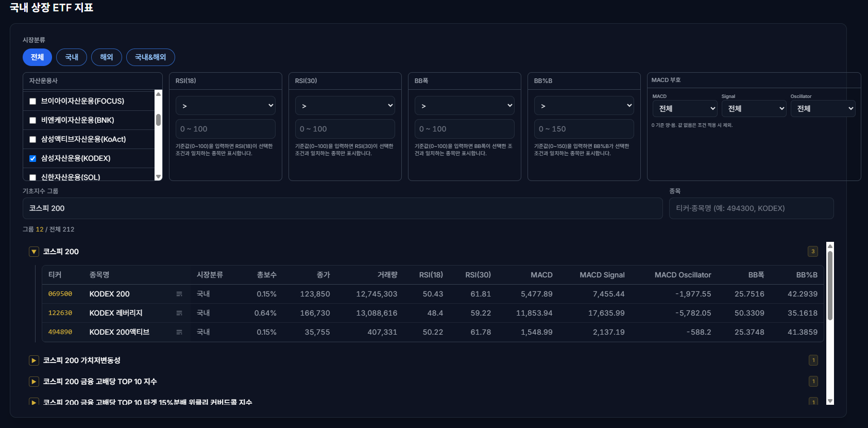The width and height of the screenshot is (868, 428).
Task: Open the menu icon beside KODEX 200액티브
Action: coord(179,332)
